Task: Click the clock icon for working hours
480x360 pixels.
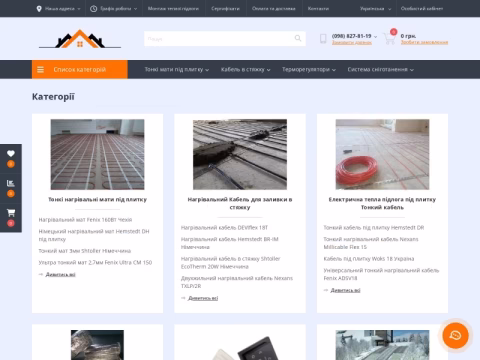Action: coord(94,9)
